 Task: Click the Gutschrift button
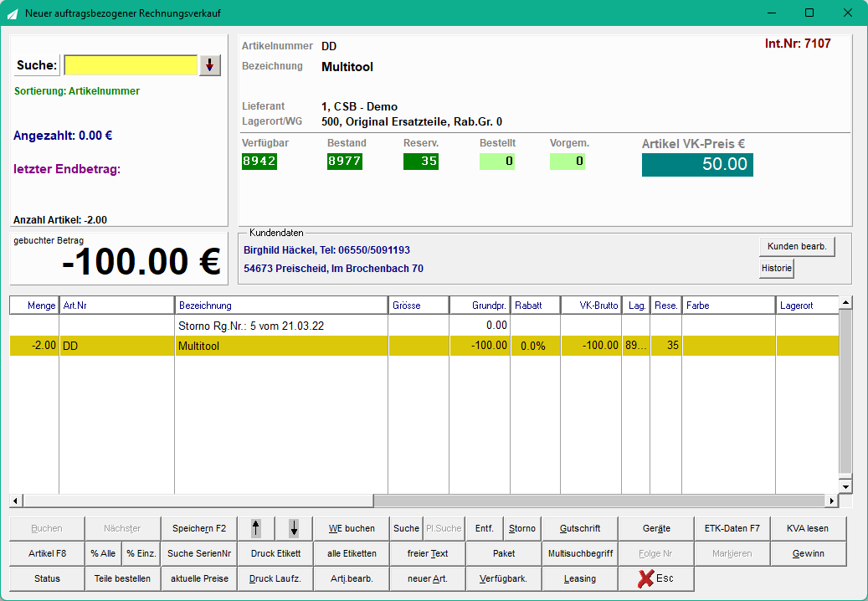(x=579, y=528)
